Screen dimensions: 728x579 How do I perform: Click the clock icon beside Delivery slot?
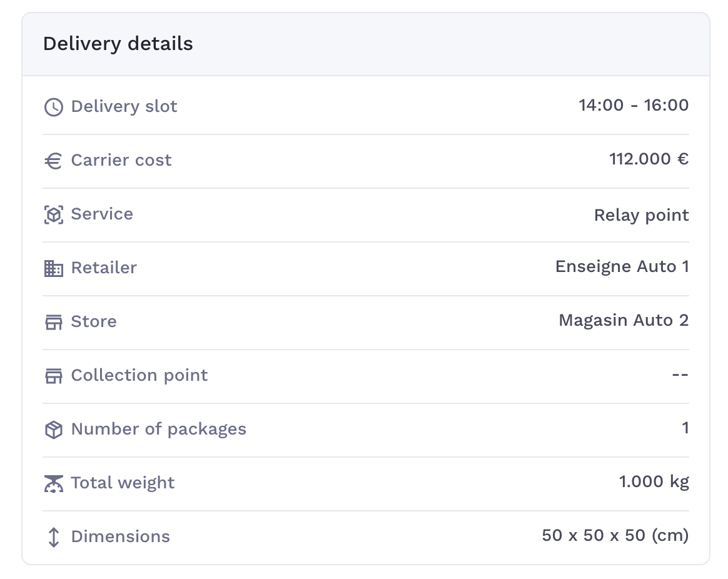pyautogui.click(x=54, y=107)
